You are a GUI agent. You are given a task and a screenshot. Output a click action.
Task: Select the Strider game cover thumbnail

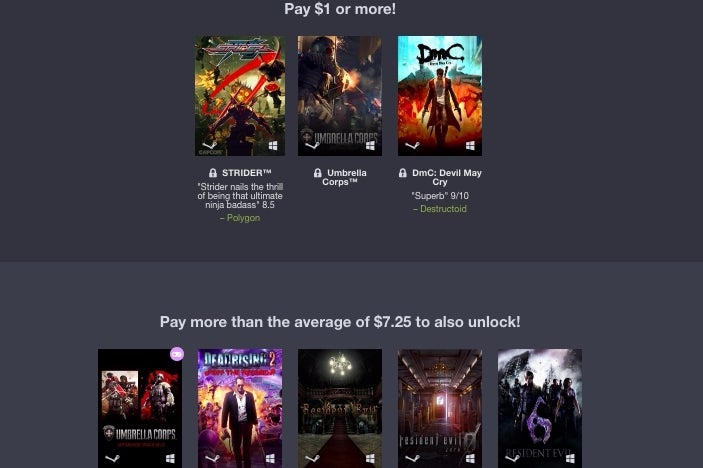tap(240, 96)
